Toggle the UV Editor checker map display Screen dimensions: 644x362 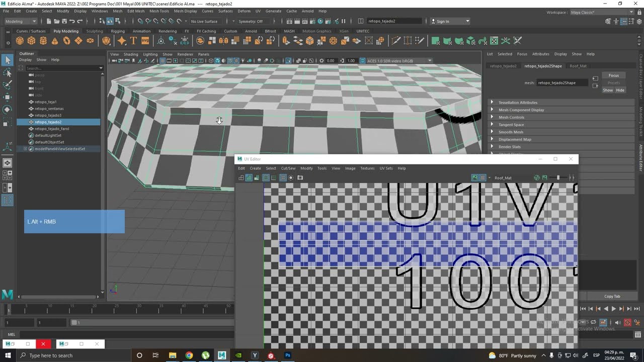tap(482, 177)
